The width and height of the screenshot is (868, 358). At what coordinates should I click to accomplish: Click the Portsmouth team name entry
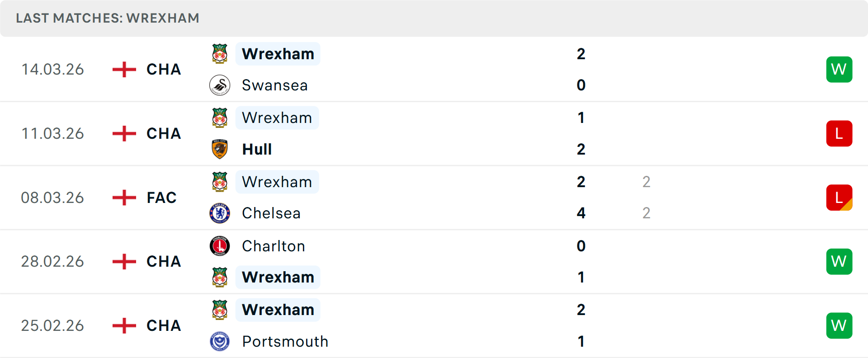click(x=285, y=342)
